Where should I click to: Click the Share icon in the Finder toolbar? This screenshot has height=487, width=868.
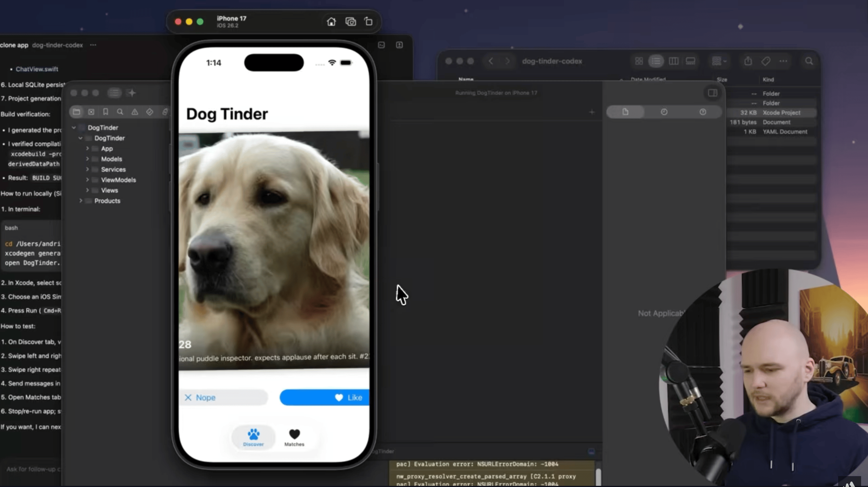pyautogui.click(x=748, y=61)
